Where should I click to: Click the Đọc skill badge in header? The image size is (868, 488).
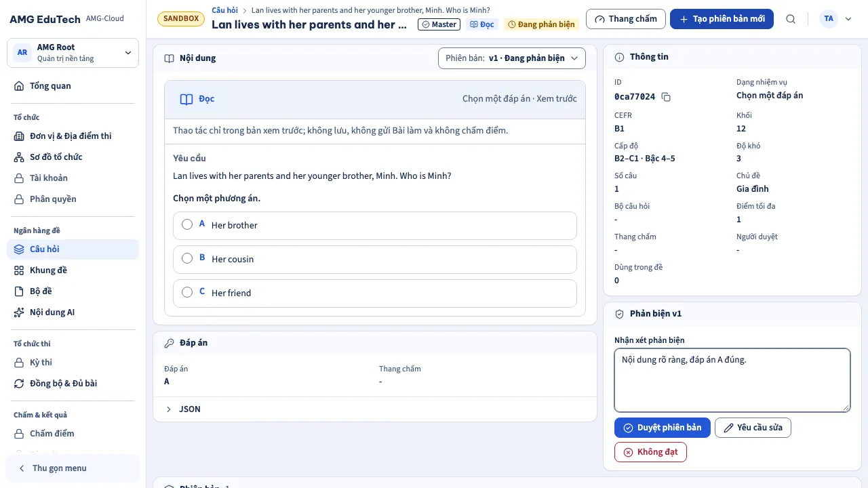[x=482, y=24]
